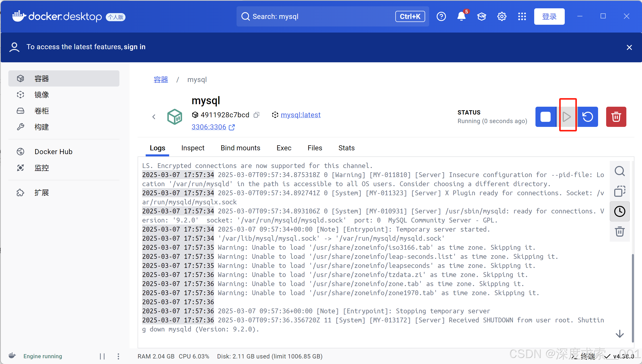
Task: Open the Exec tab
Action: click(x=284, y=148)
